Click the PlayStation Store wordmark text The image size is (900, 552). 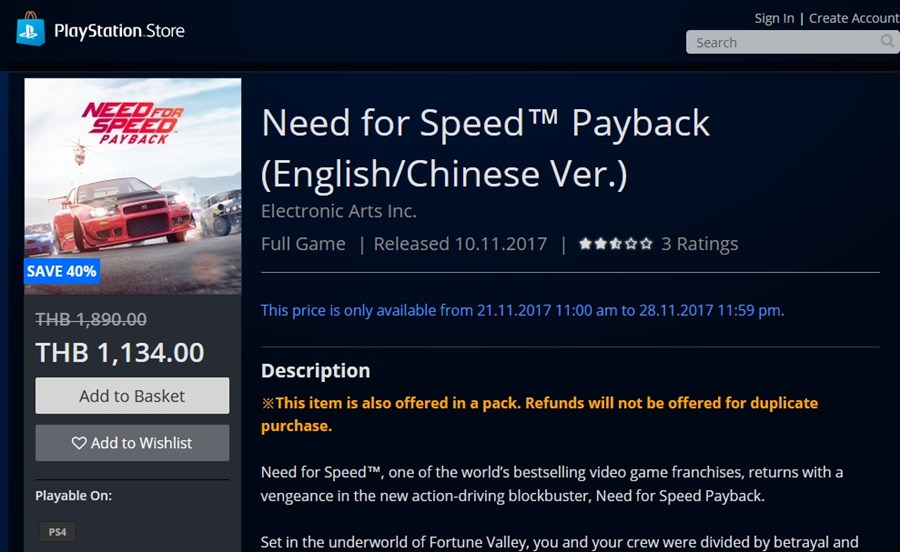[119, 30]
